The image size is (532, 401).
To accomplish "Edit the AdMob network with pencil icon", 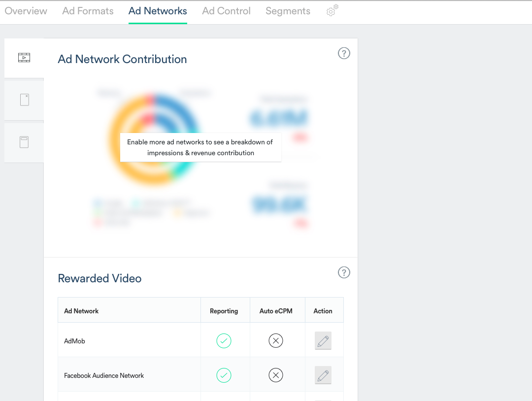I will click(x=323, y=341).
